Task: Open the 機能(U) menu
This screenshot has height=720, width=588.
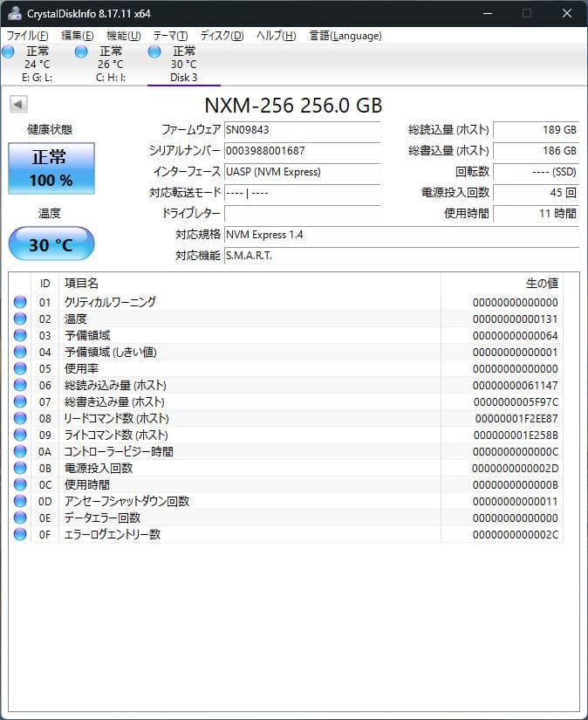Action: pos(124,36)
